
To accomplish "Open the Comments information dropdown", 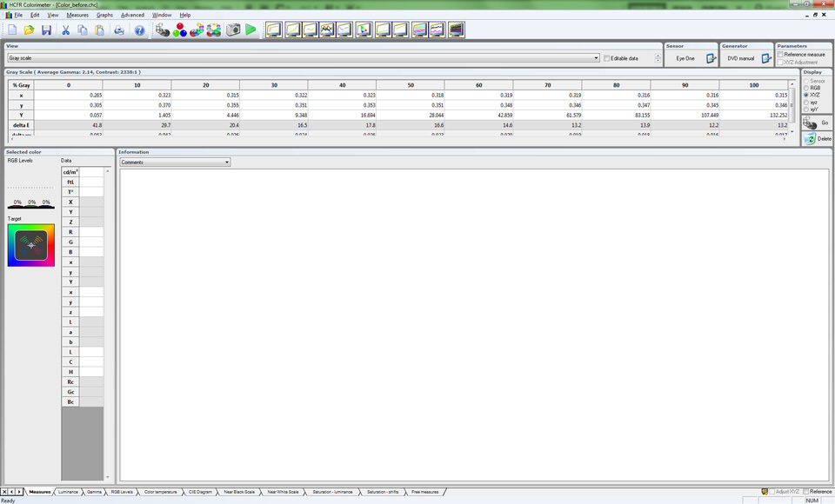I will coord(175,162).
